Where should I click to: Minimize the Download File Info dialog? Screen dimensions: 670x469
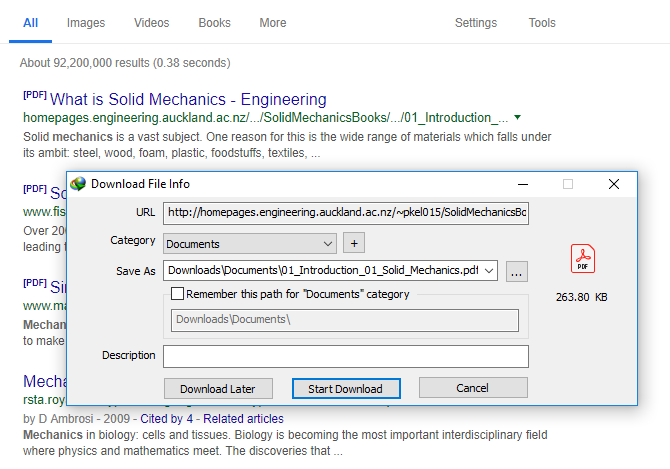(522, 184)
